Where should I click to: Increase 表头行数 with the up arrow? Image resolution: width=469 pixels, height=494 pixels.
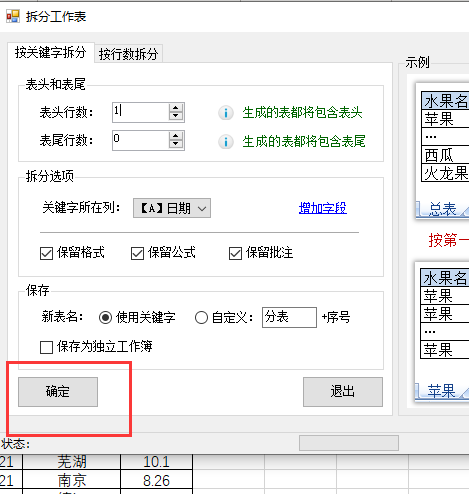tap(176, 108)
